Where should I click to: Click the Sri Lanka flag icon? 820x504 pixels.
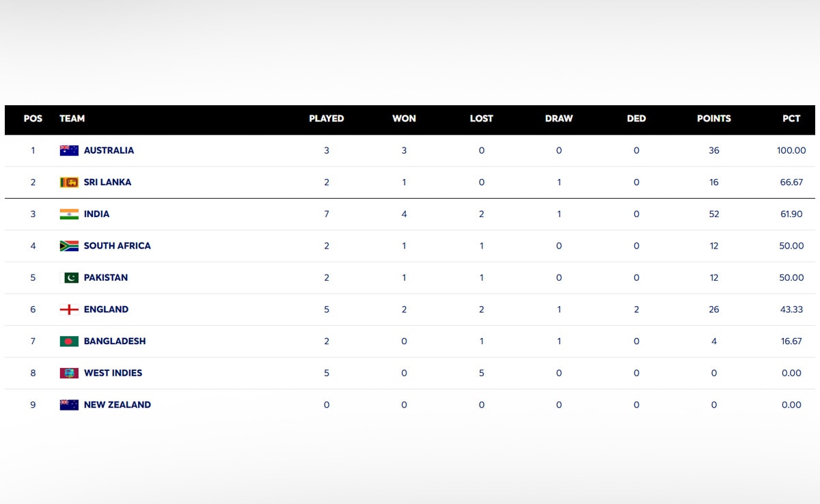[x=69, y=182]
